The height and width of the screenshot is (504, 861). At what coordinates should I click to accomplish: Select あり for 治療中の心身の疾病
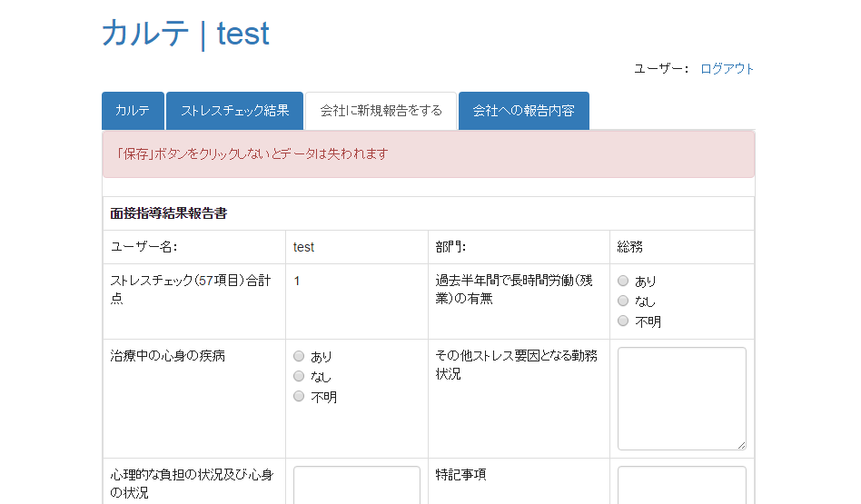[x=299, y=356]
